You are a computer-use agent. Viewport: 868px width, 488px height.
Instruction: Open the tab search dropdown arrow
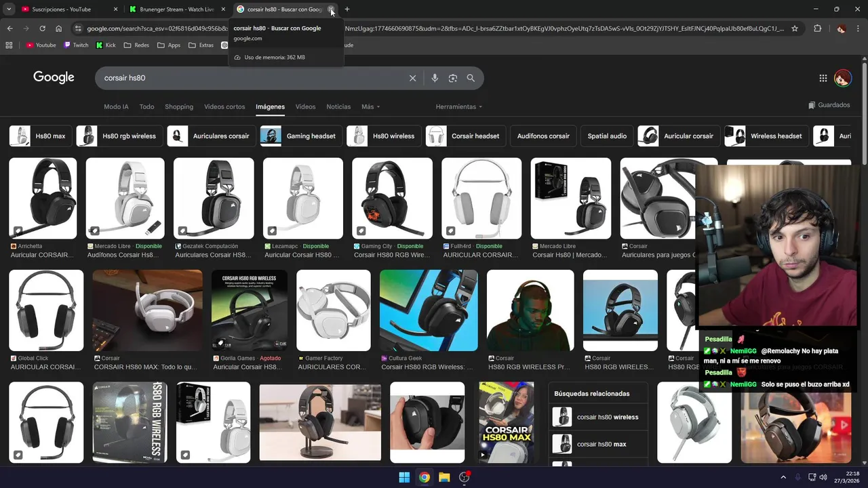pyautogui.click(x=9, y=9)
